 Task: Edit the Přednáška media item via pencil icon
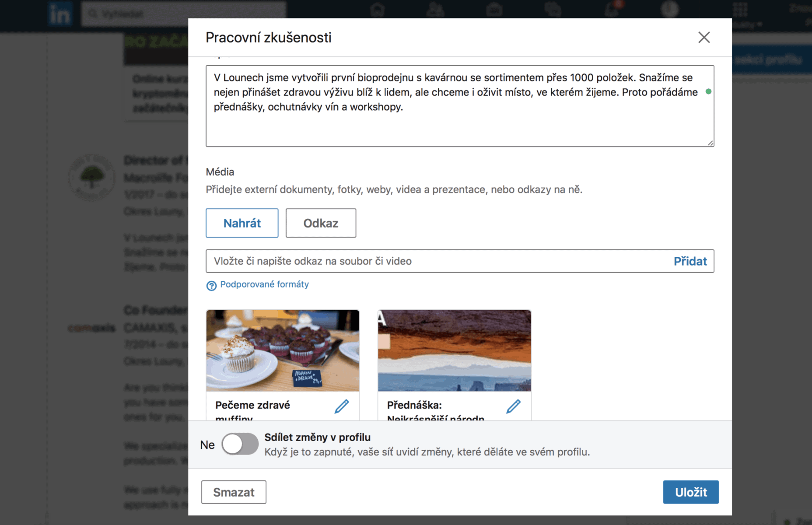pyautogui.click(x=513, y=406)
